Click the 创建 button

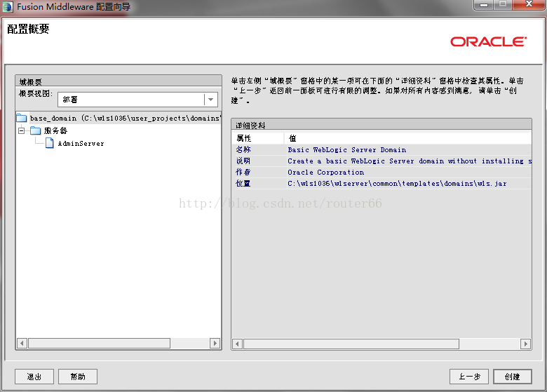click(513, 377)
